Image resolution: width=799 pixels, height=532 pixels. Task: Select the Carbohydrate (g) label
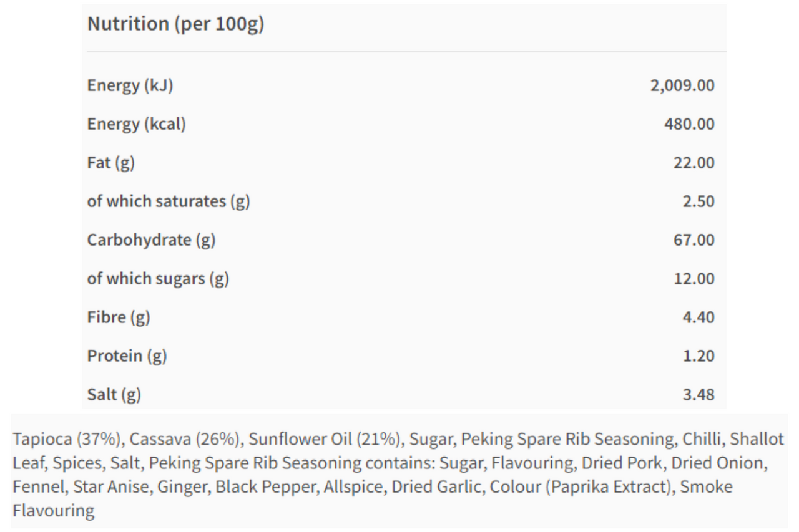(x=152, y=240)
